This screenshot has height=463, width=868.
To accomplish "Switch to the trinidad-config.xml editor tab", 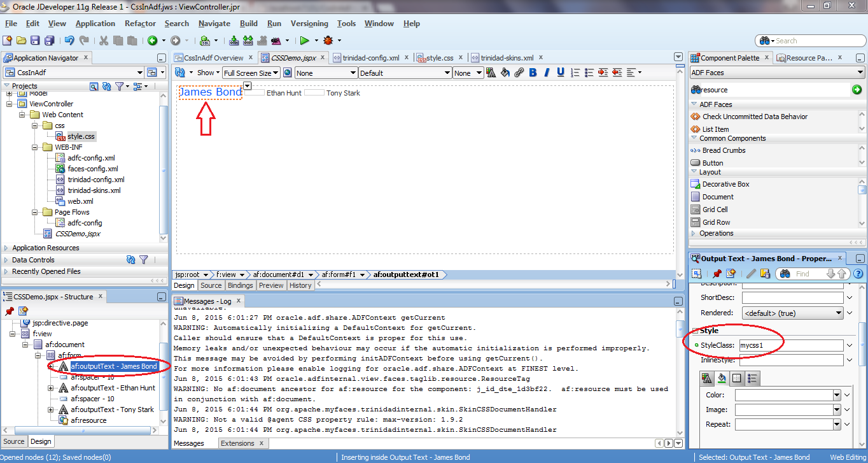I will pos(370,57).
